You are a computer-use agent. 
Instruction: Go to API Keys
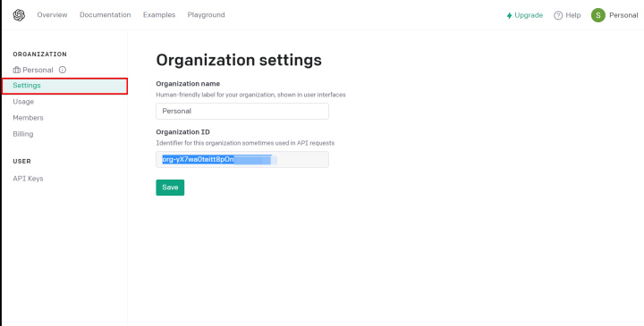28,179
